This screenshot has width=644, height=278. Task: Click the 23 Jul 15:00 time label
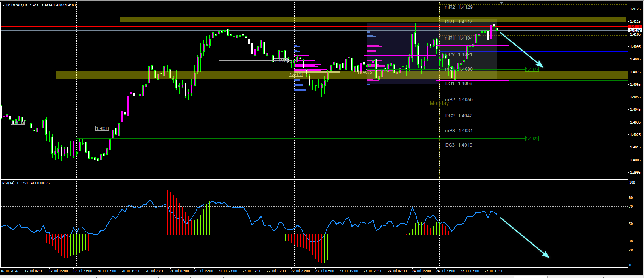click(349, 271)
